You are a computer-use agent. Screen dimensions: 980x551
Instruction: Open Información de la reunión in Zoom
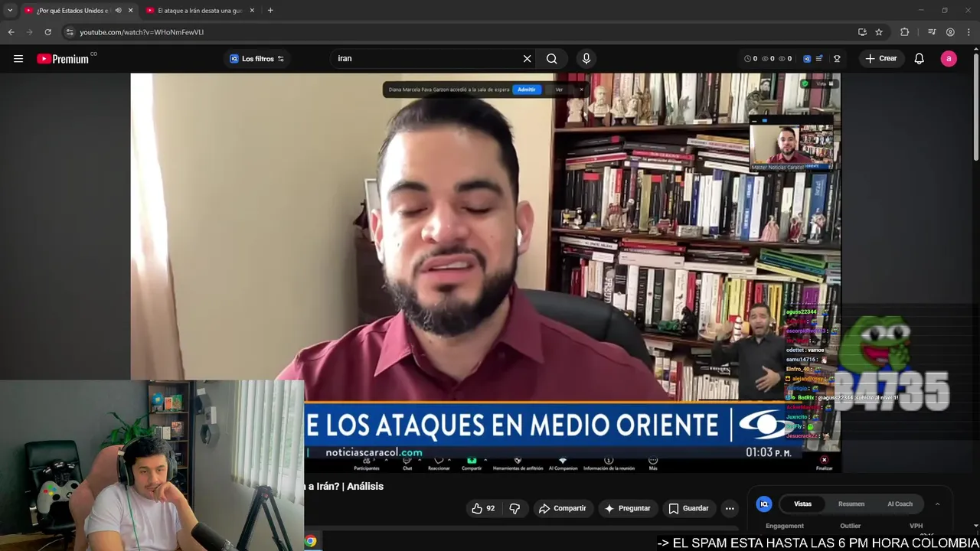click(609, 464)
